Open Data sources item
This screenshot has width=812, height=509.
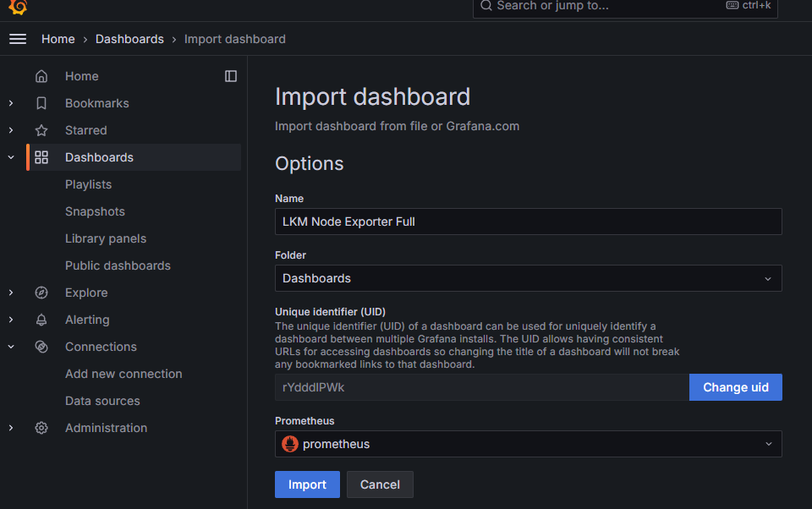tap(102, 401)
